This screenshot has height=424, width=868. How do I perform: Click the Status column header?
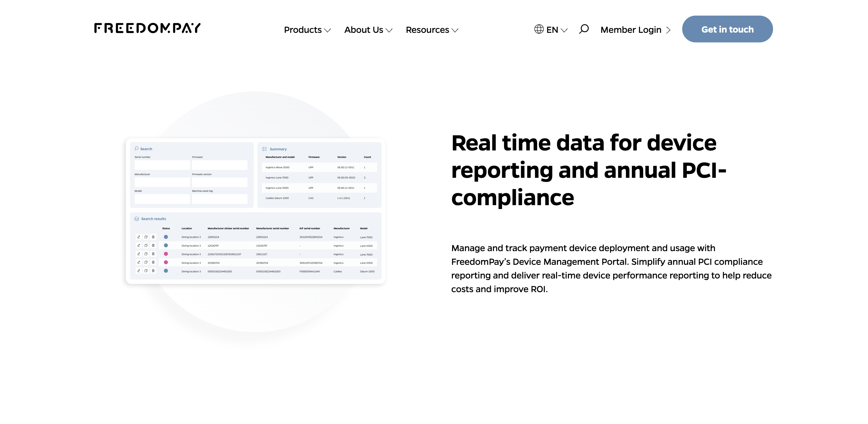point(166,228)
